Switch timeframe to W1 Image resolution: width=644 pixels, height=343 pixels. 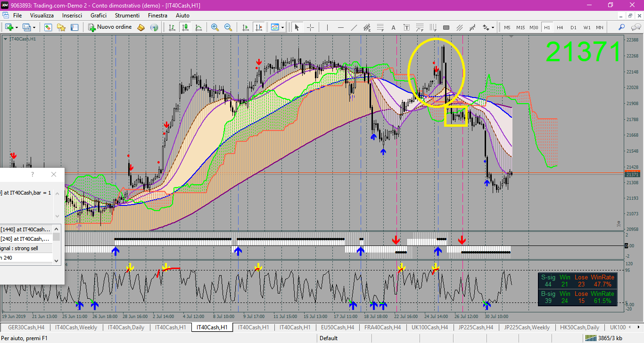coord(586,27)
